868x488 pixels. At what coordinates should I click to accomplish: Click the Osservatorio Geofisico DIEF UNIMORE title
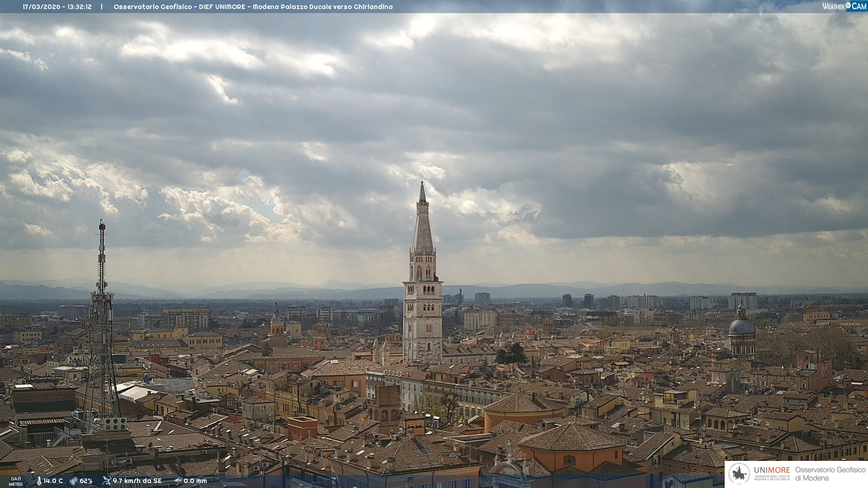click(x=253, y=7)
